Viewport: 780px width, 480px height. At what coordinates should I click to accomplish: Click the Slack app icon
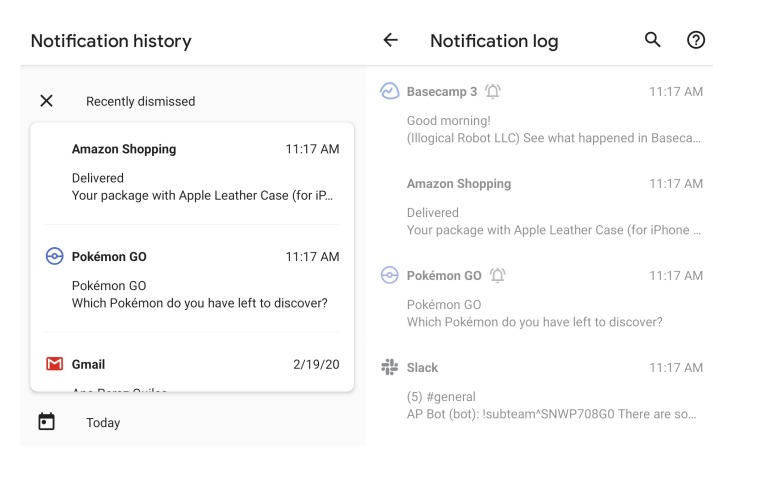point(390,368)
